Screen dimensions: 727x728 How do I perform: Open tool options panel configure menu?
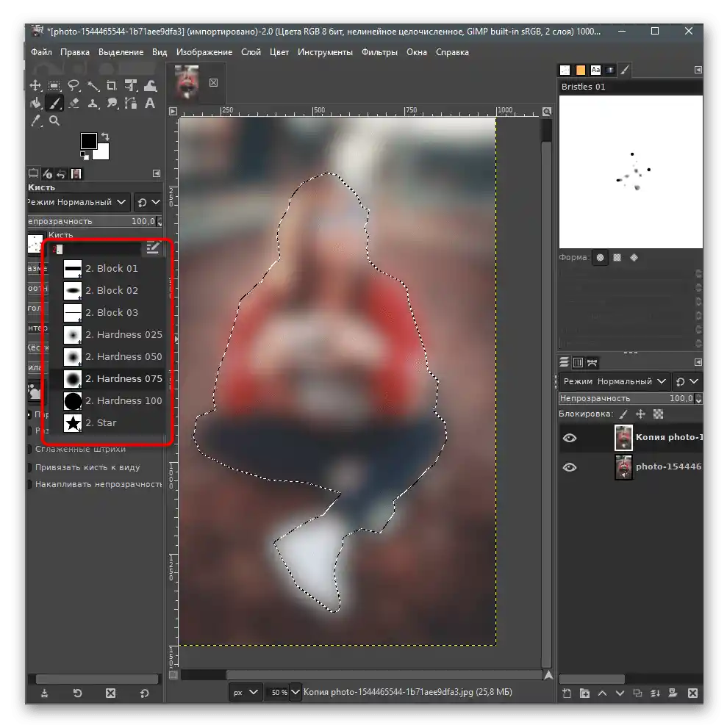157,173
